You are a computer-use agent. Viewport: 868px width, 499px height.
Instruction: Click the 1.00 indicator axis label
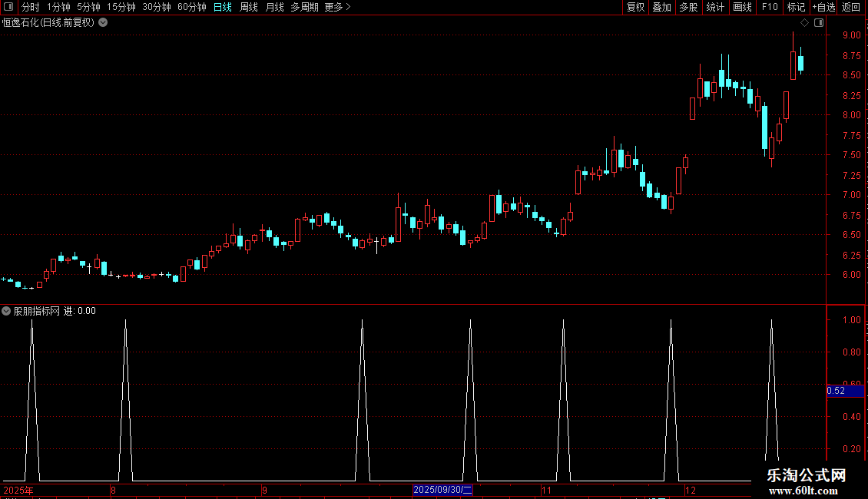click(x=851, y=320)
